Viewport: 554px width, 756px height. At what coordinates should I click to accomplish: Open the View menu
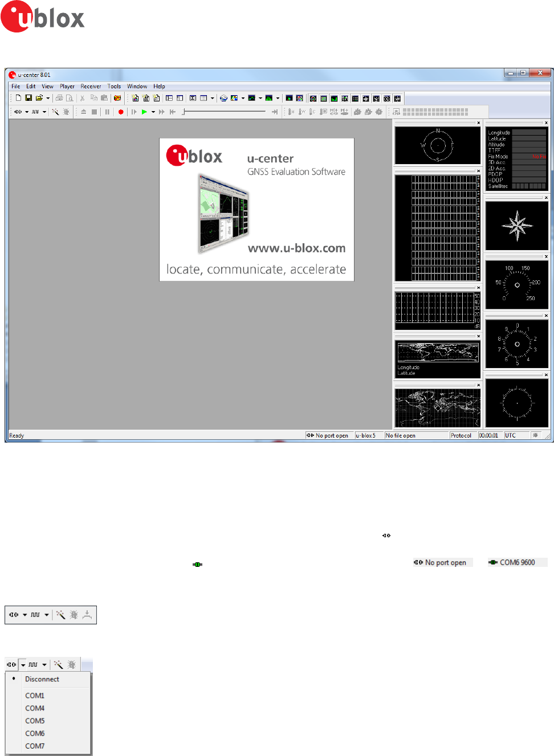(47, 87)
